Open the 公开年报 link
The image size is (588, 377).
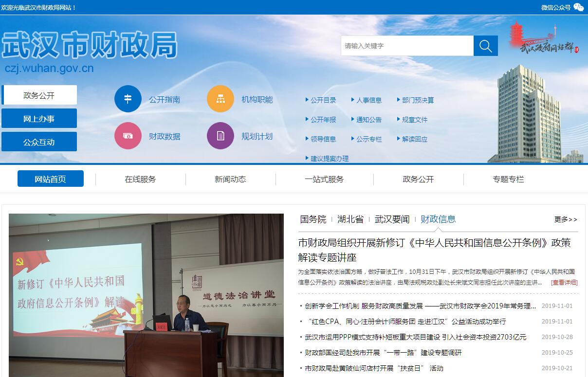click(x=323, y=120)
